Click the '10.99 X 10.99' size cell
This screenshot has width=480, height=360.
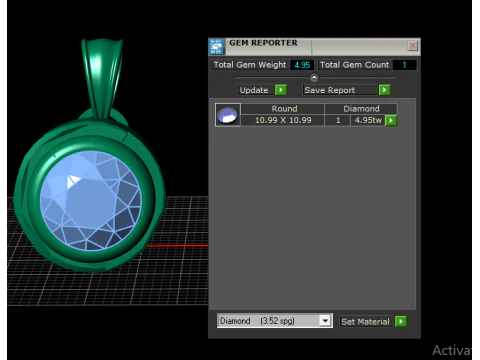pyautogui.click(x=283, y=120)
